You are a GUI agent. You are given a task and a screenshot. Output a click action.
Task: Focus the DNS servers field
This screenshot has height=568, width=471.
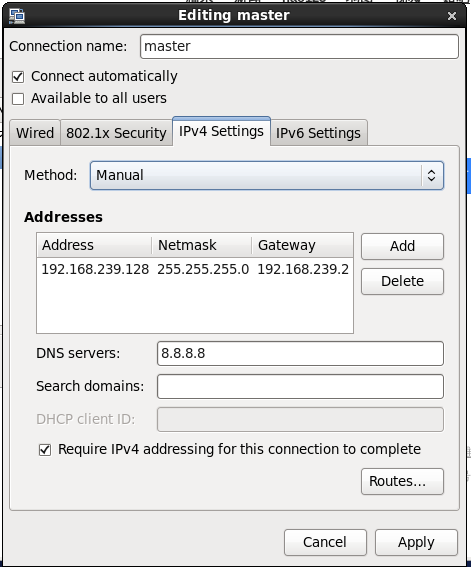coord(300,354)
